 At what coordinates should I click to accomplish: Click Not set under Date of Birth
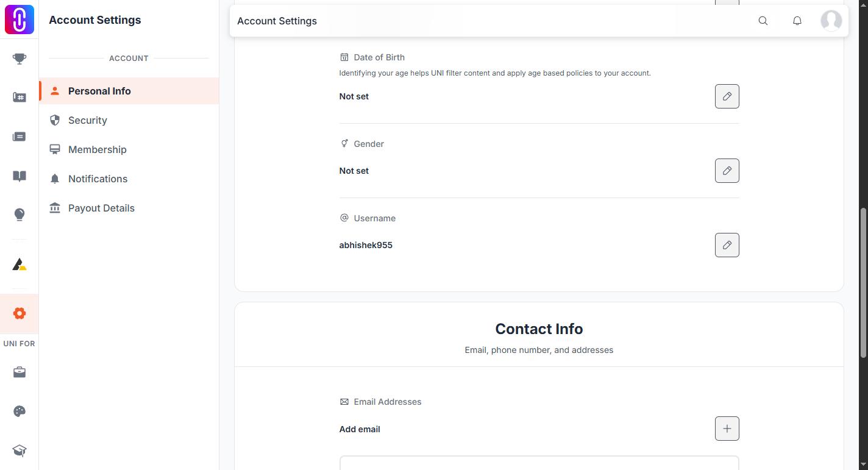pyautogui.click(x=354, y=96)
